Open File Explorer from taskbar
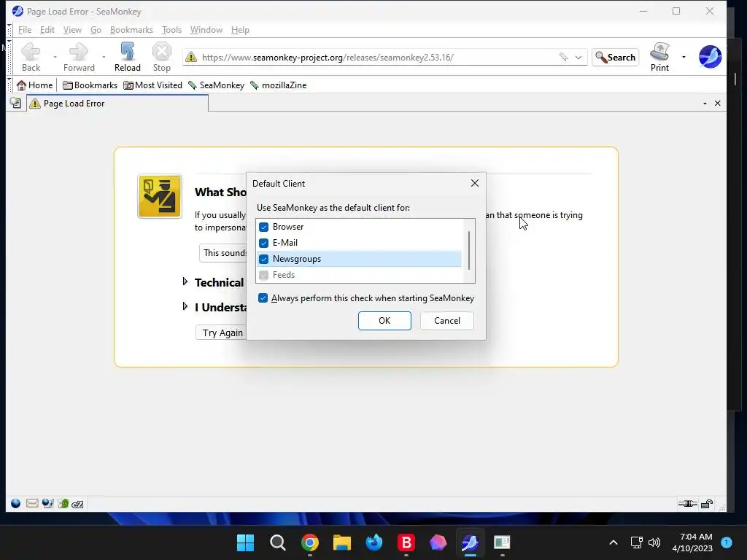 click(x=342, y=542)
